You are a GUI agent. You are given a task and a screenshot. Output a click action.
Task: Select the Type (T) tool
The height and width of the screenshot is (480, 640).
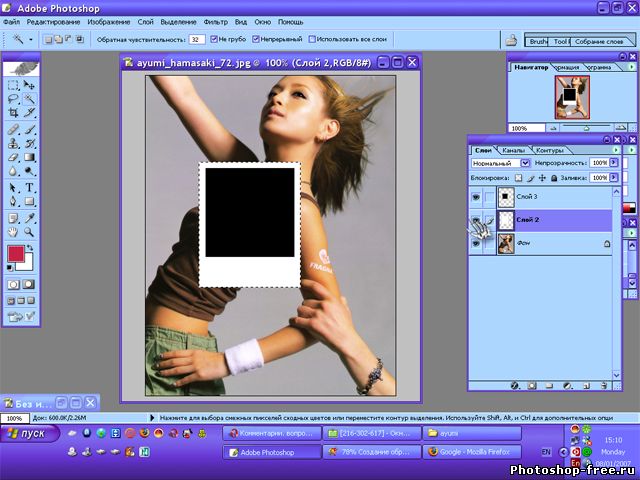[x=28, y=187]
